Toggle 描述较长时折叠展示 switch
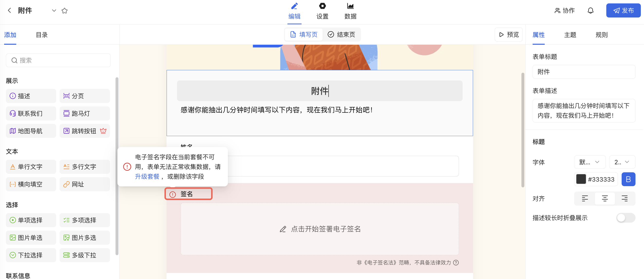This screenshot has height=279, width=644. coord(626,218)
